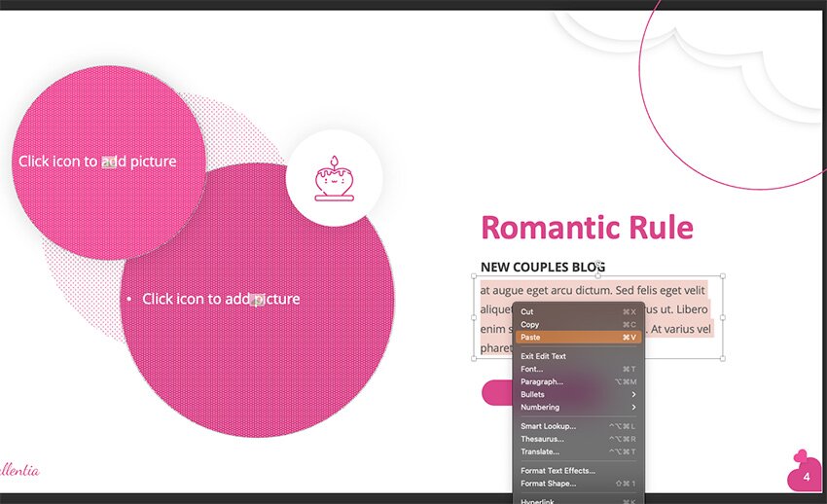827x504 pixels.
Task: Open Format Shape... from context menu
Action: (x=549, y=484)
